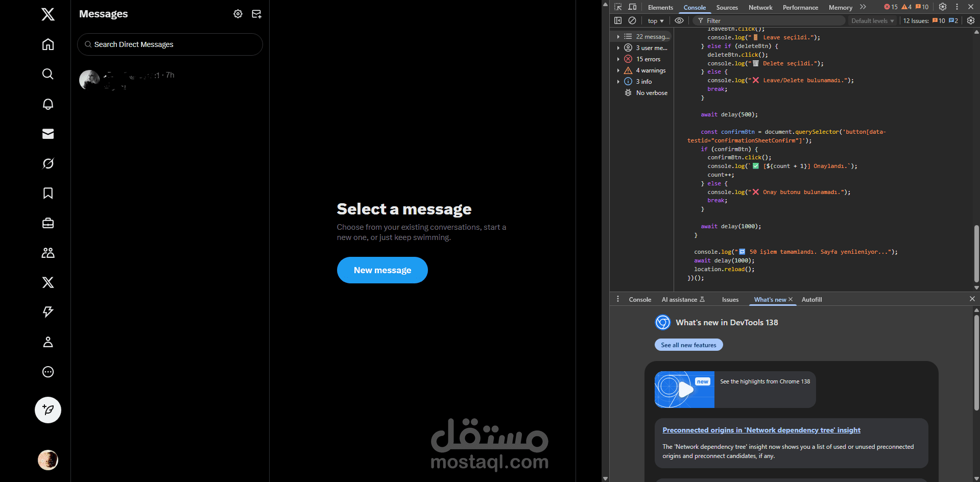Focus the console Filter field
Screen dimensions: 980x482
coord(770,21)
